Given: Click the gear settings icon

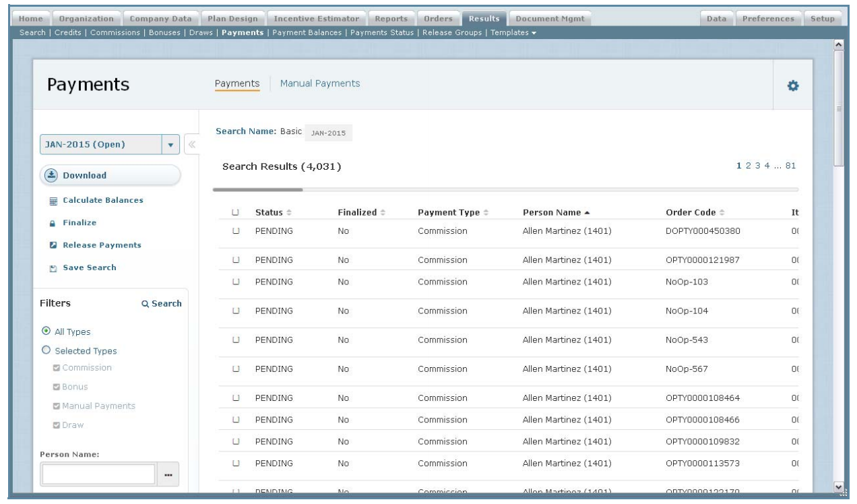Looking at the screenshot, I should pyautogui.click(x=792, y=86).
